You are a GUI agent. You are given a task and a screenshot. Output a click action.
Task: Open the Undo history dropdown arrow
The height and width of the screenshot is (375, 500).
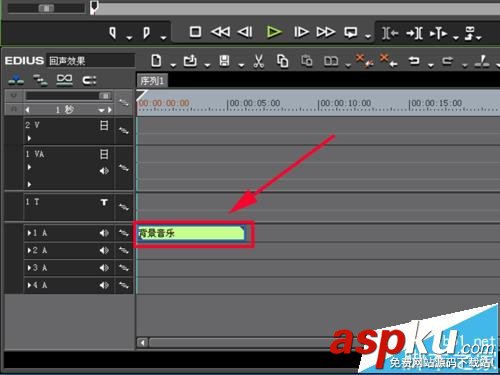click(430, 65)
